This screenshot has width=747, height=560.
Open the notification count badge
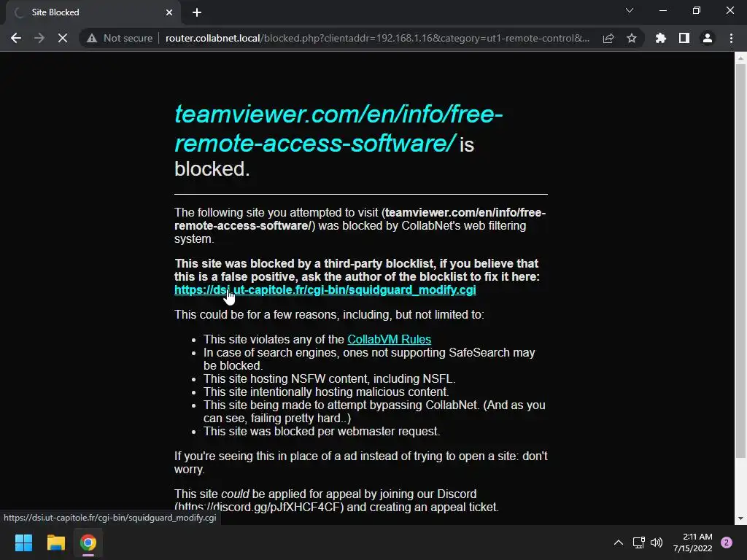(727, 542)
